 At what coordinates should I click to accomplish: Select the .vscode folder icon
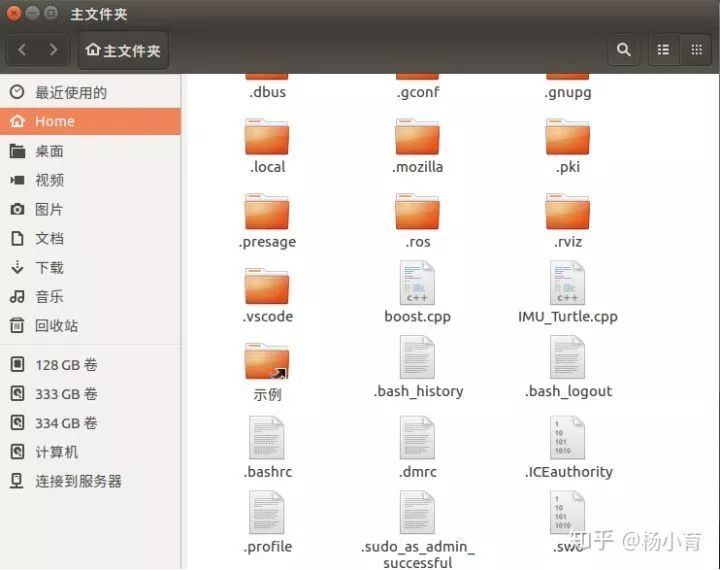pos(267,287)
